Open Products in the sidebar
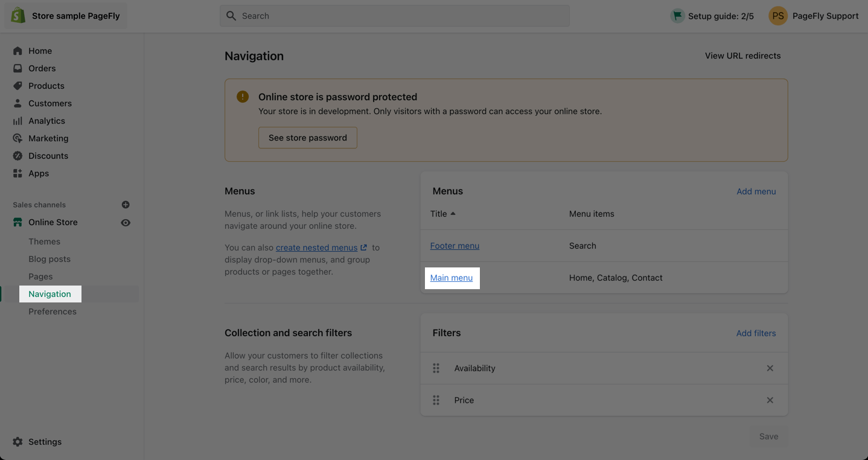This screenshot has width=868, height=460. point(46,86)
